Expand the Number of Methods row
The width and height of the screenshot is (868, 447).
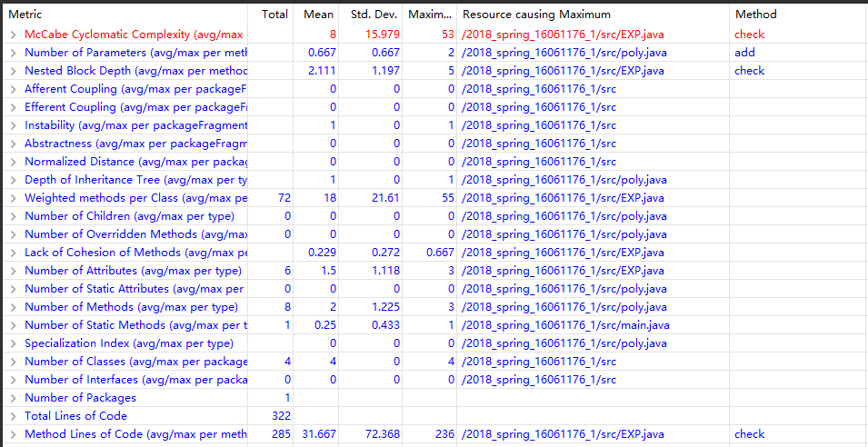[14, 307]
